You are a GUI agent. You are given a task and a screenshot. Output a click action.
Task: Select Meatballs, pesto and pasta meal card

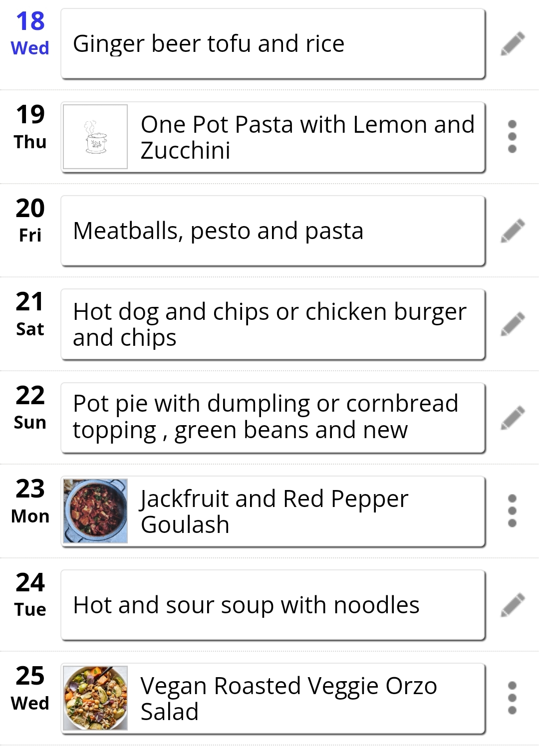pyautogui.click(x=273, y=231)
